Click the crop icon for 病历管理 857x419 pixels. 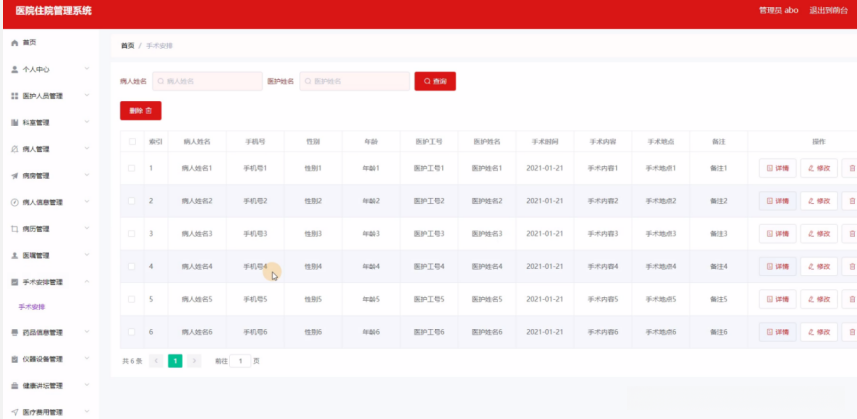[15, 229]
